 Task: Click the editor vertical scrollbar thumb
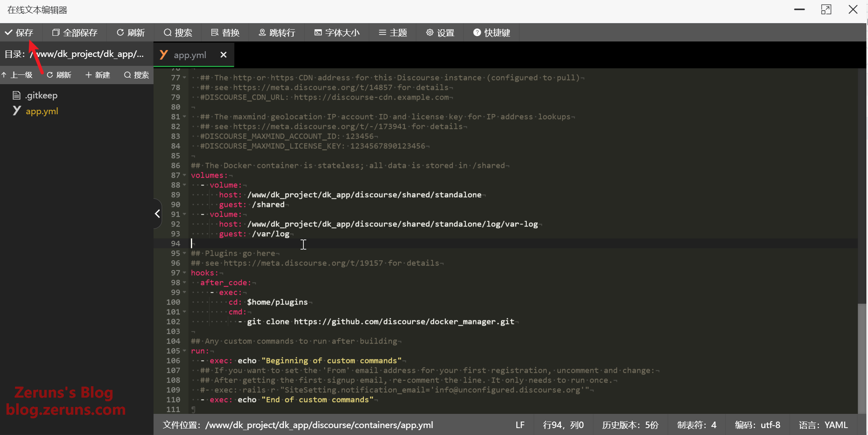862,358
